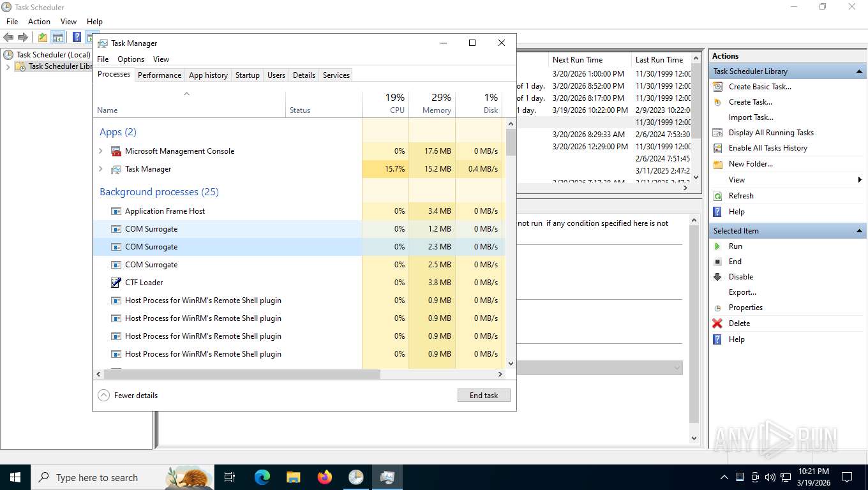Toggle Show/Hide Console Tree icon
This screenshot has width=868, height=490.
(x=58, y=38)
